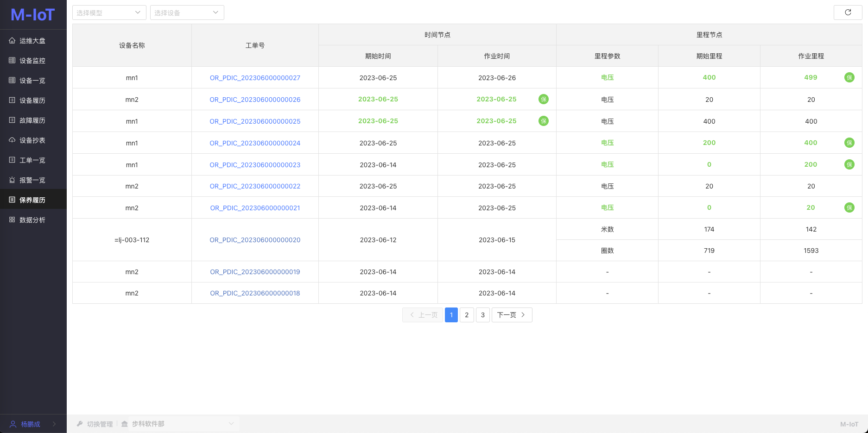Click the 切换管理 label

pos(100,424)
